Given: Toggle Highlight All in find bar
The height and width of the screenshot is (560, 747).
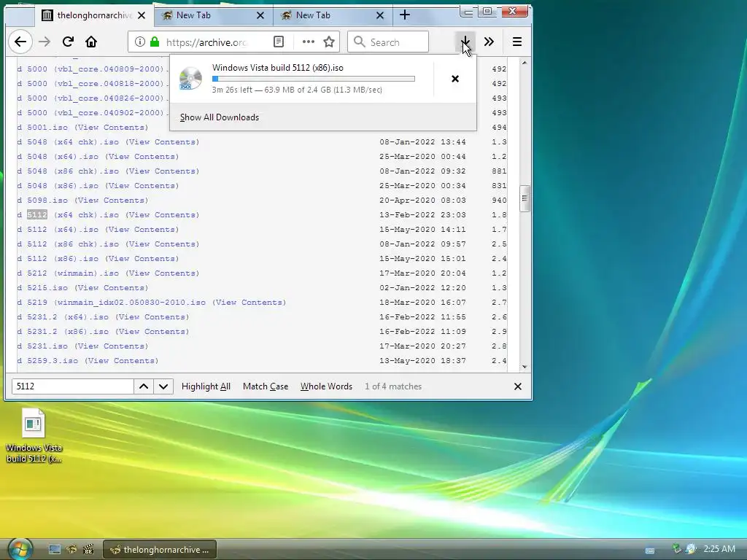Looking at the screenshot, I should [206, 386].
